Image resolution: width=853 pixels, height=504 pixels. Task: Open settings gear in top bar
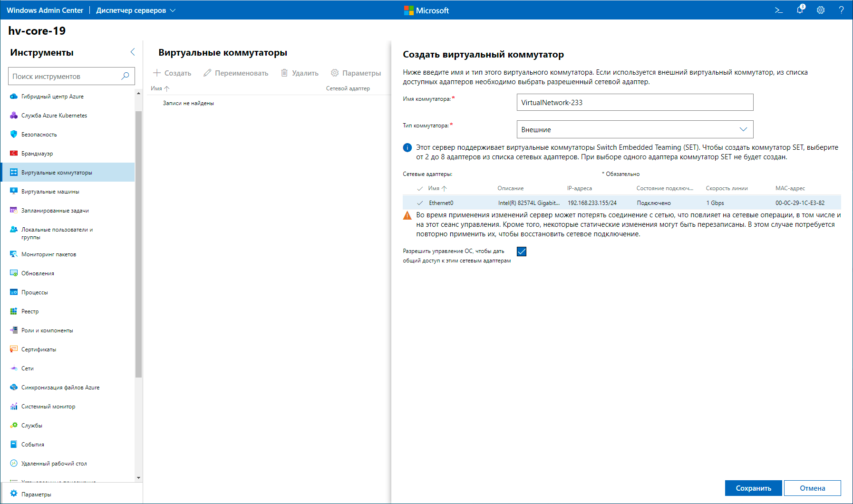point(821,10)
